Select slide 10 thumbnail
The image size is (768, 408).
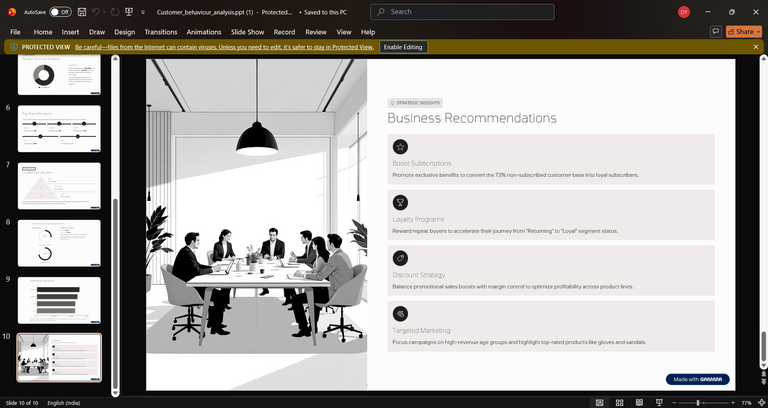(59, 358)
